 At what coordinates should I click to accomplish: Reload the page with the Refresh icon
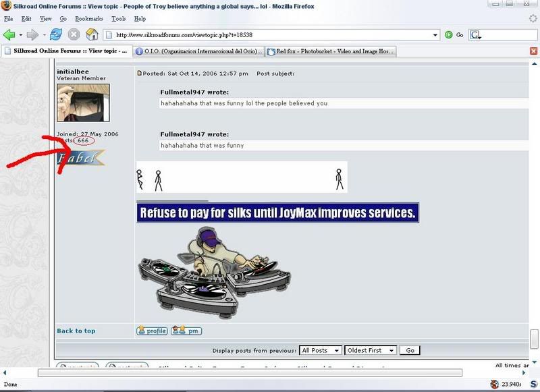coord(56,34)
